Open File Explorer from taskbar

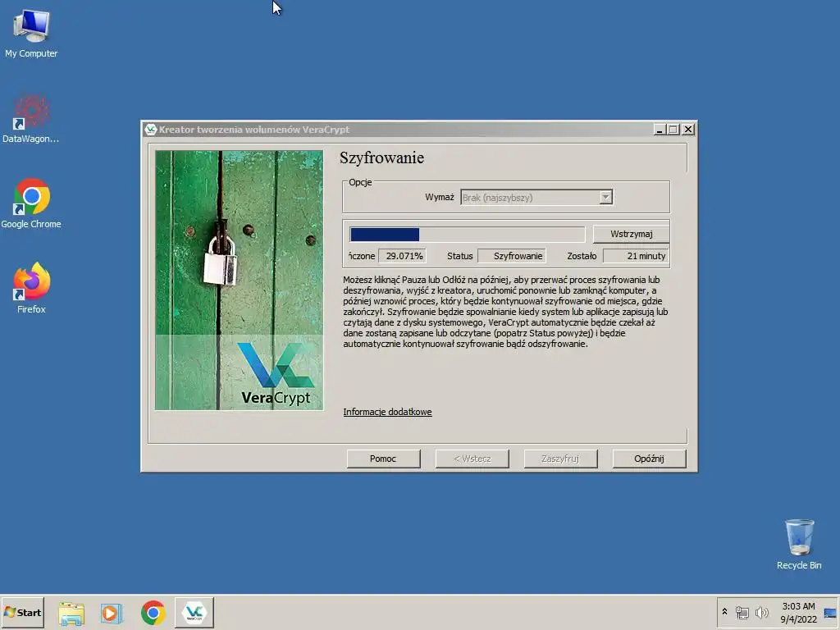[71, 613]
